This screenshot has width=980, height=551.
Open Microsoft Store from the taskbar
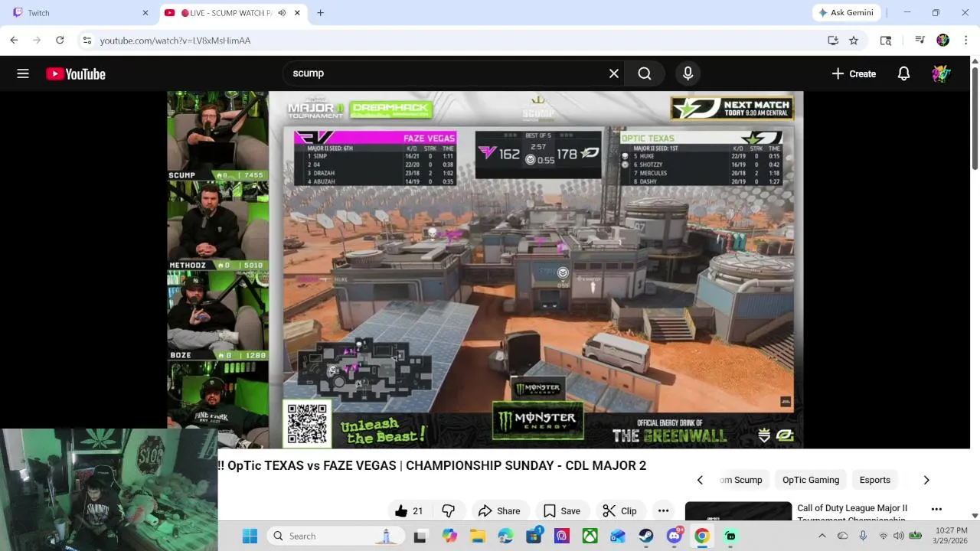[x=534, y=536]
